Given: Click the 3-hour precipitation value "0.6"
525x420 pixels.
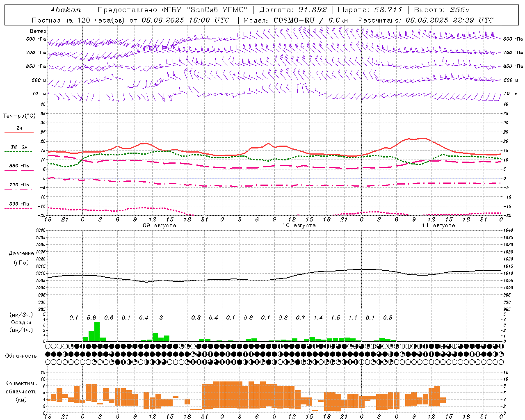Looking at the screenshot, I should click(109, 318).
